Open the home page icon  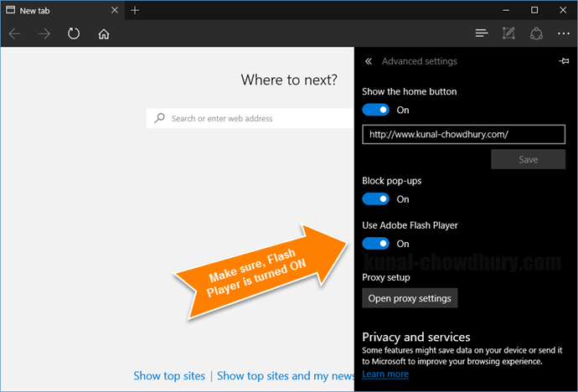[x=104, y=34]
